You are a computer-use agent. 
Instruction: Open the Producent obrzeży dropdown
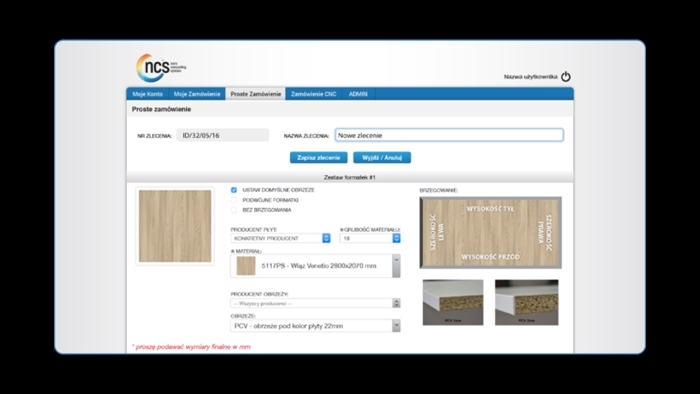tap(315, 303)
